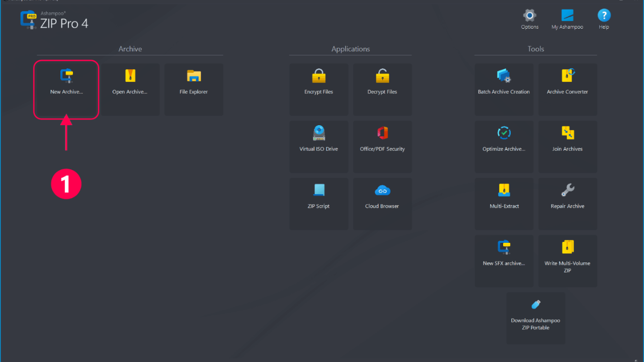644x362 pixels.
Task: Open the My Ashampoo button
Action: (x=568, y=19)
